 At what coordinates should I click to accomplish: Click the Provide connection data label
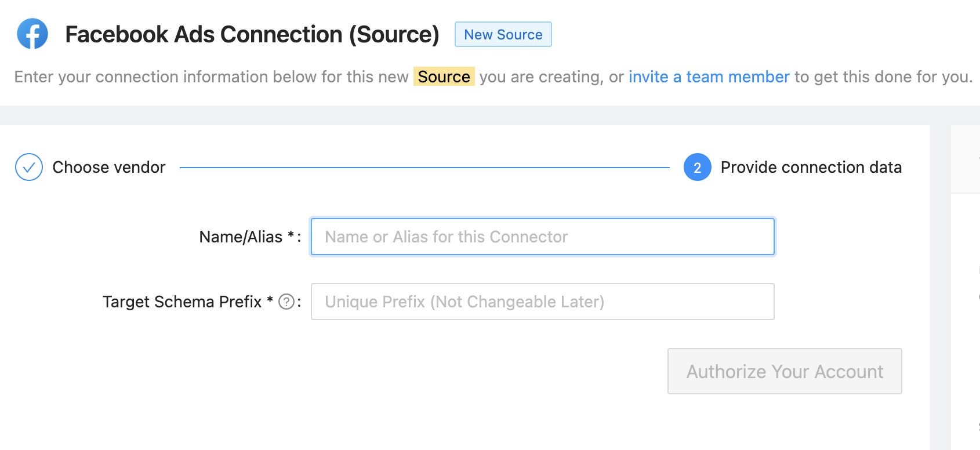pyautogui.click(x=811, y=167)
